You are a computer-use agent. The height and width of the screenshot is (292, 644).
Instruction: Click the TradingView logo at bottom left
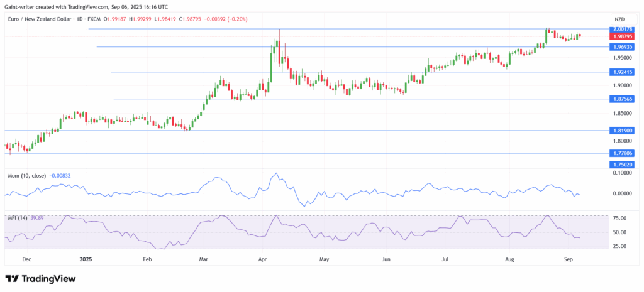(x=41, y=278)
